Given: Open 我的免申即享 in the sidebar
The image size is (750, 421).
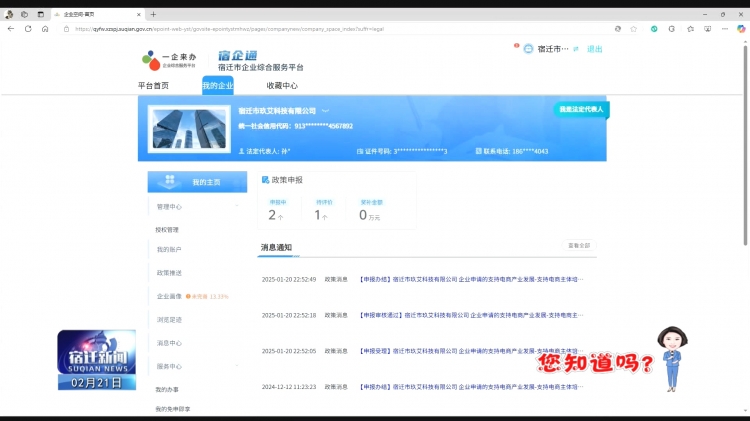Looking at the screenshot, I should (173, 409).
